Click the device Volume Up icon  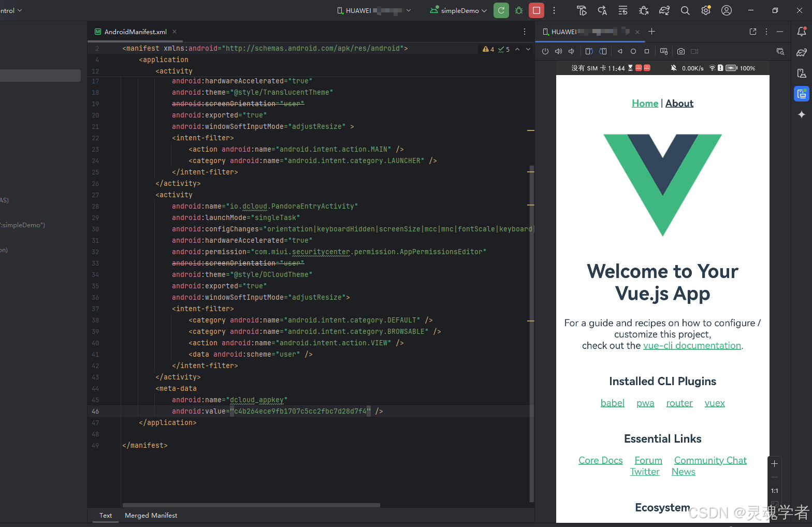pos(558,51)
